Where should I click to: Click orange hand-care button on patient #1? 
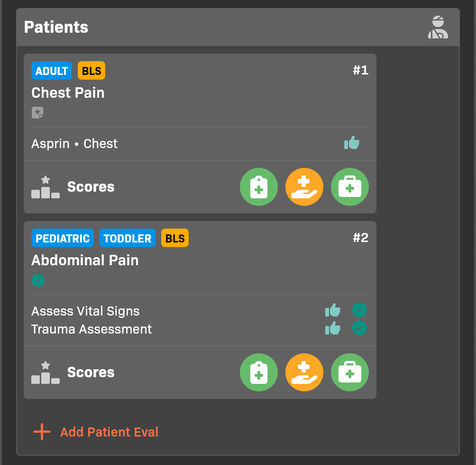tap(304, 187)
